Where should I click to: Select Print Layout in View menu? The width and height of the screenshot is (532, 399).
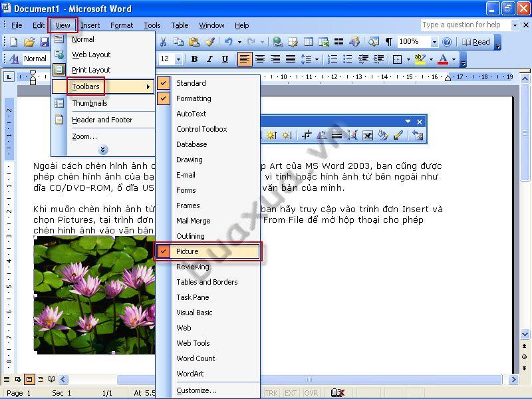104,70
